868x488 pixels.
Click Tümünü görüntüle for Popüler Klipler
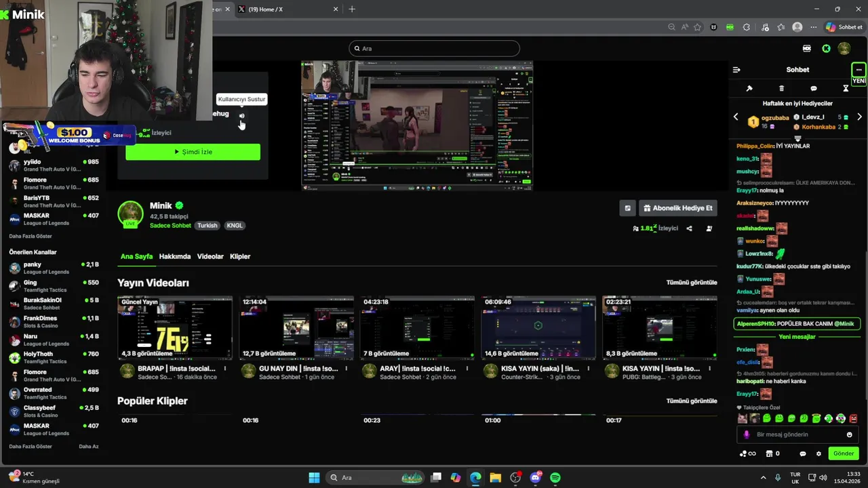691,401
